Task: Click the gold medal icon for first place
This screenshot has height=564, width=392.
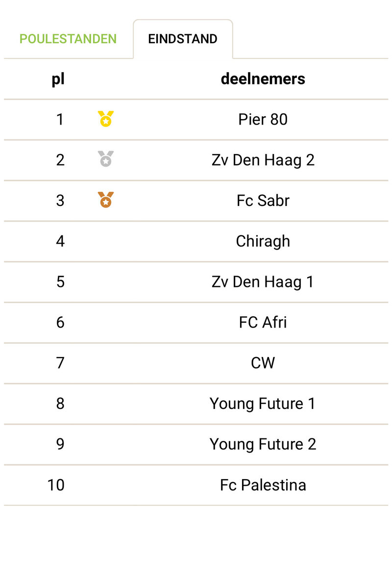Action: (x=106, y=119)
